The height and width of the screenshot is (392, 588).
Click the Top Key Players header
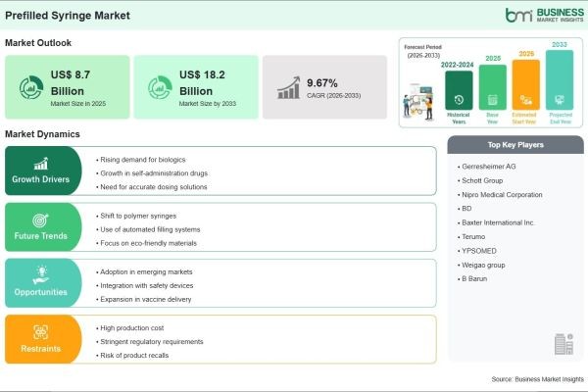click(515, 145)
